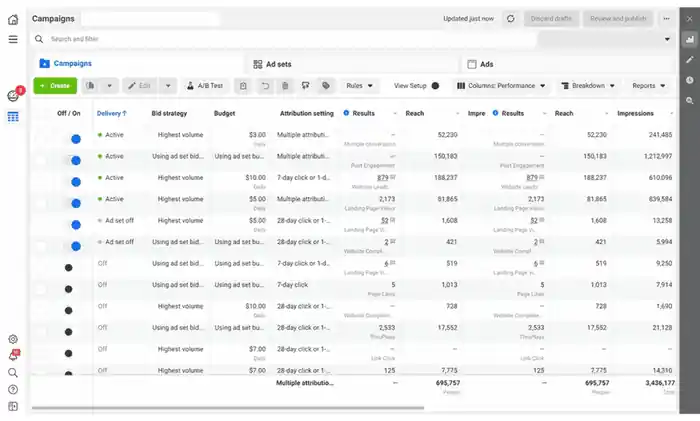Screen dimensions: 700x421
Task: Toggle off the campaign with $3.00 budget
Action: pyautogui.click(x=75, y=139)
